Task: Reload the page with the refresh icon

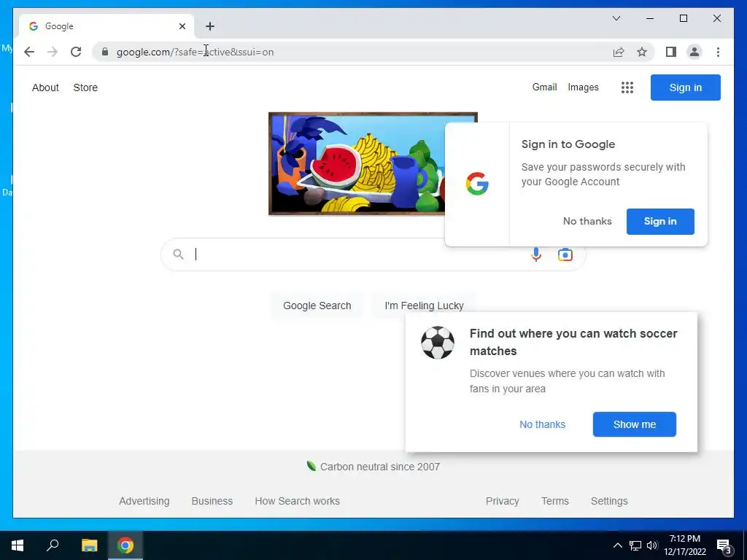Action: click(76, 52)
